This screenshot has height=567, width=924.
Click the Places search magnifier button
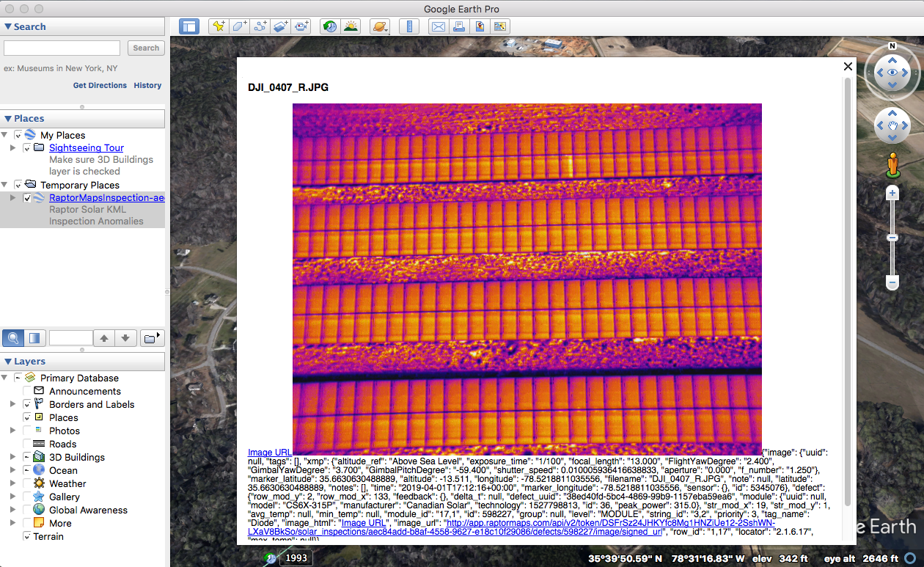point(12,338)
